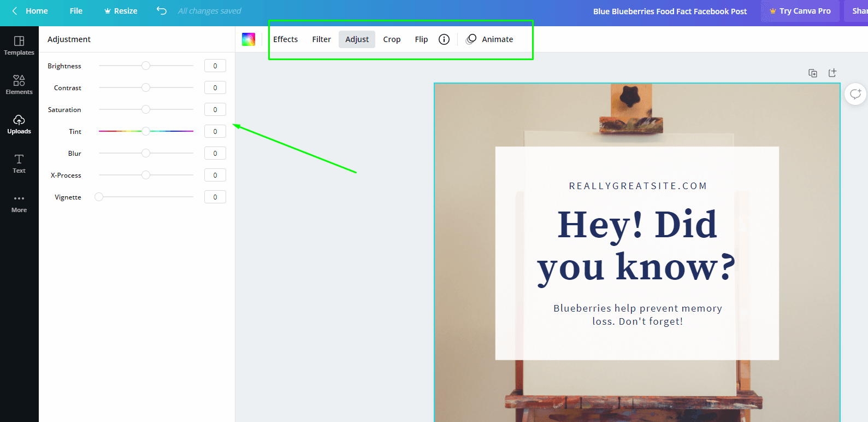The height and width of the screenshot is (422, 868).
Task: Select the Text tool in sidebar
Action: [19, 163]
